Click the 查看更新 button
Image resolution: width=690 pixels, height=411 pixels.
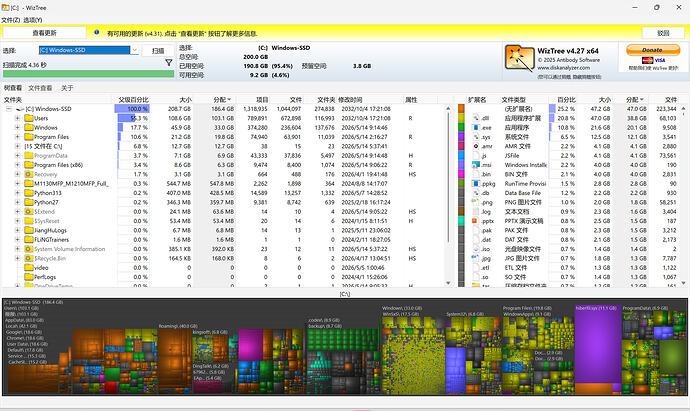44,33
